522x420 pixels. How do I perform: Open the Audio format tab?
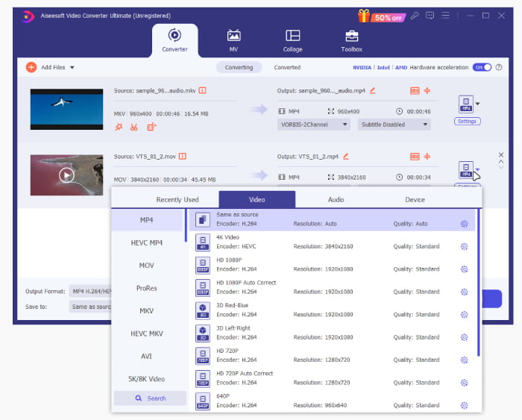[x=336, y=199]
